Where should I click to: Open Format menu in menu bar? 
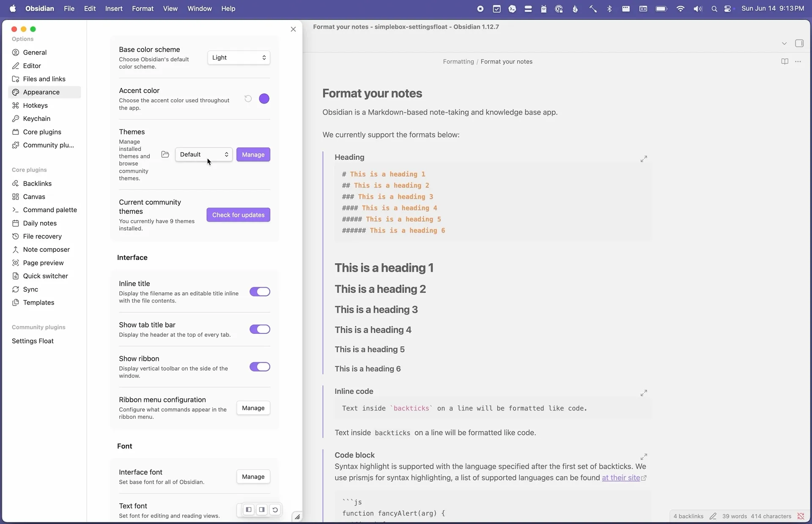(143, 8)
